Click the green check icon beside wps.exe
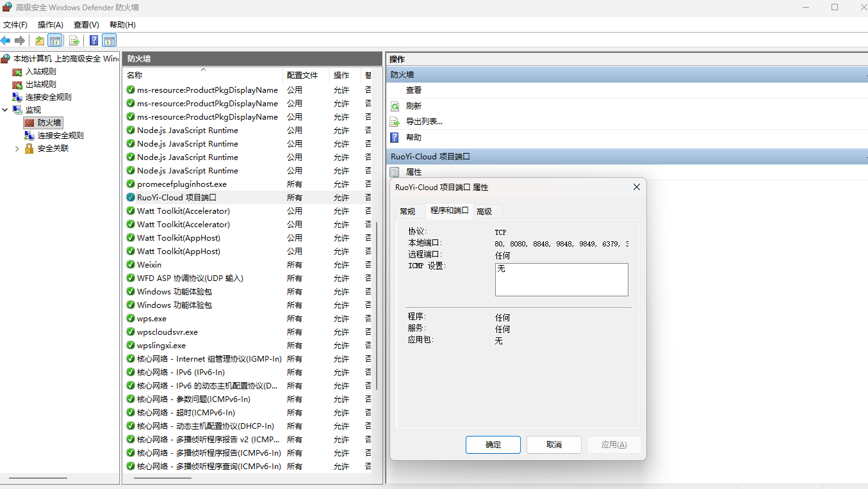 pos(131,319)
